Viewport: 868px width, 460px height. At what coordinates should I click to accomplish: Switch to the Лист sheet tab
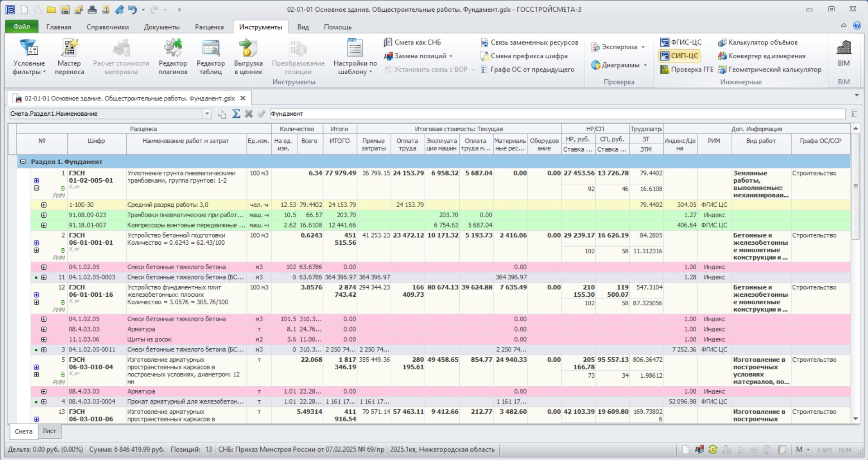49,432
